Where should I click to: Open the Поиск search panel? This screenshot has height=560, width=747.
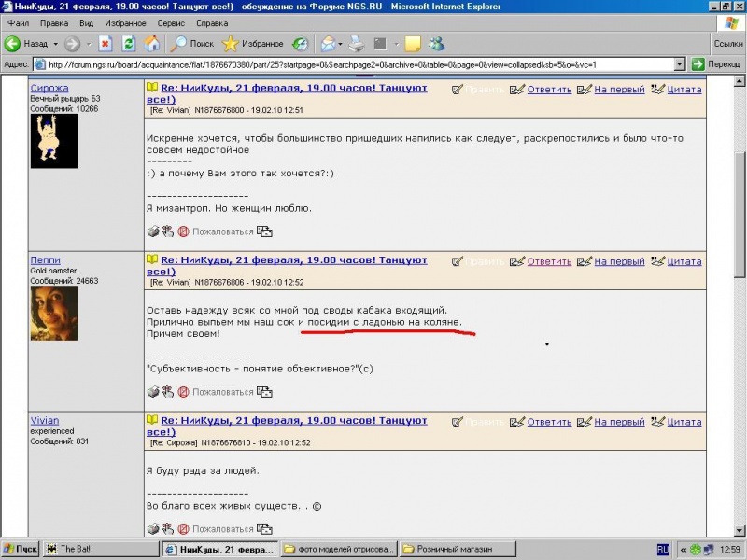coord(192,44)
